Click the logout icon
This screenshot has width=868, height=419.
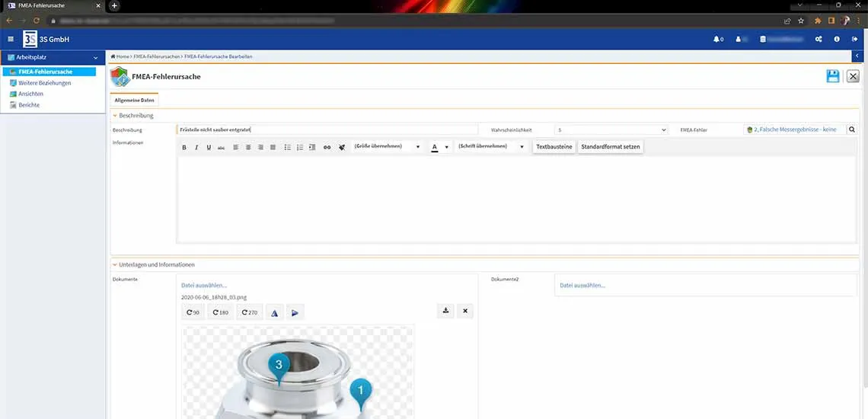point(855,40)
